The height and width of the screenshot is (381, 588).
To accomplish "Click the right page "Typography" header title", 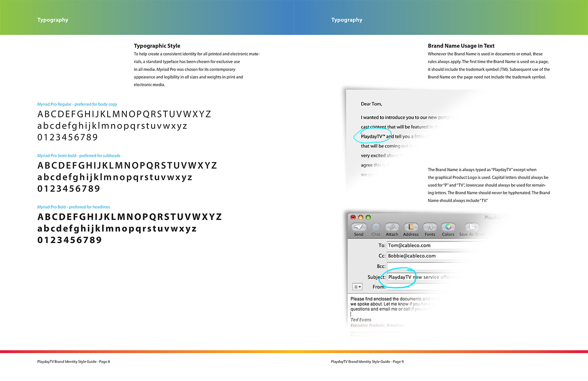I will click(346, 20).
